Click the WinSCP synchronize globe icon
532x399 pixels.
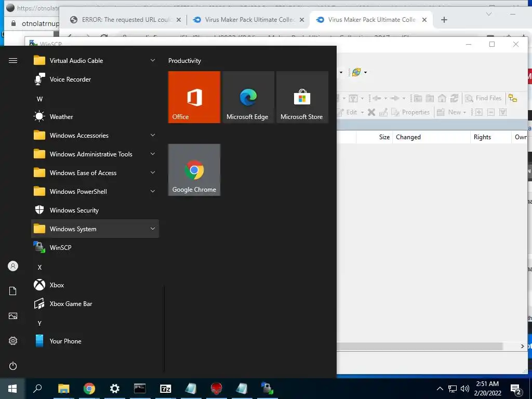coord(356,72)
